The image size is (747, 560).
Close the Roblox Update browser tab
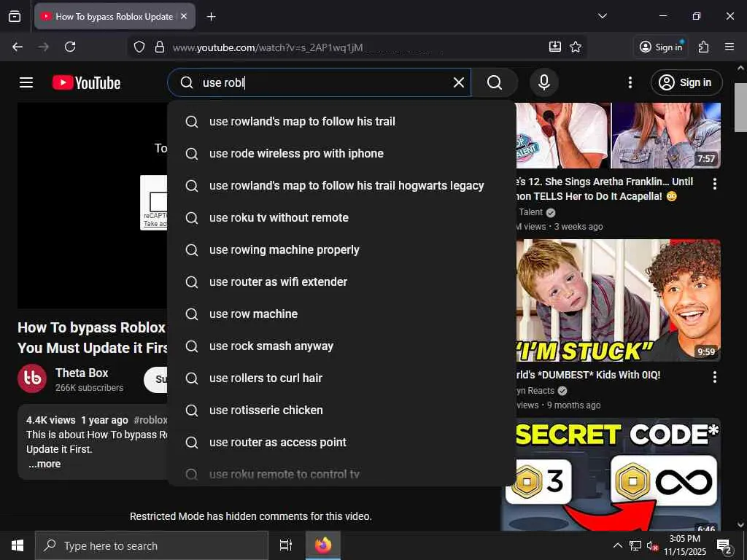(x=184, y=16)
